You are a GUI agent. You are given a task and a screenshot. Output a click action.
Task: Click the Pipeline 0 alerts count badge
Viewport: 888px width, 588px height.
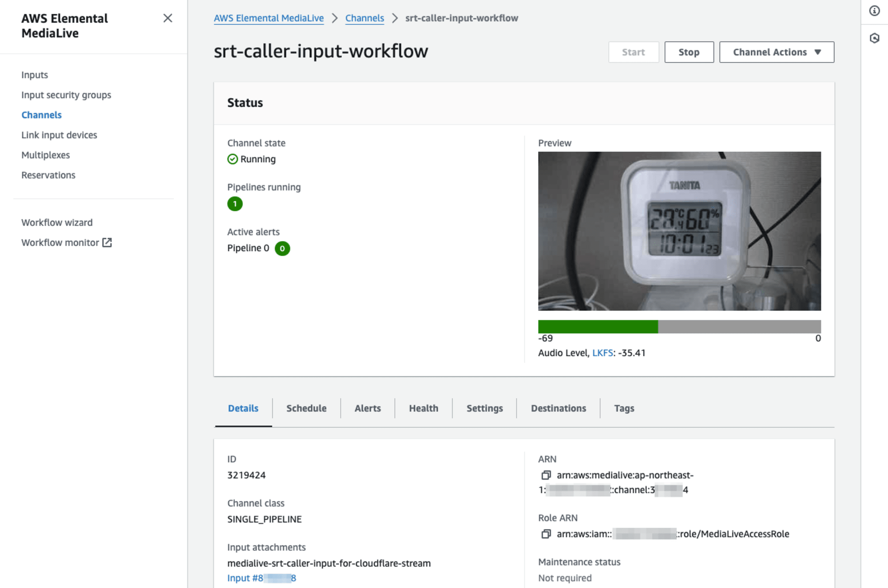tap(282, 248)
